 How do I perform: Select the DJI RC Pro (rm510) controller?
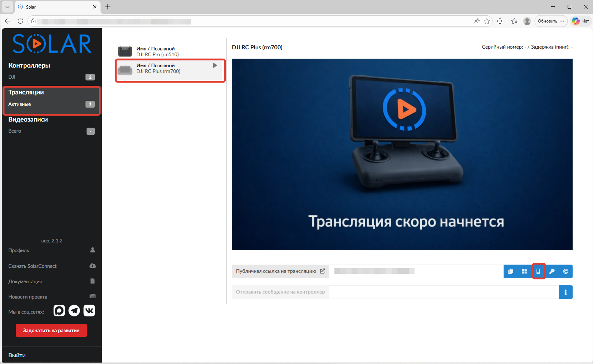click(x=170, y=51)
